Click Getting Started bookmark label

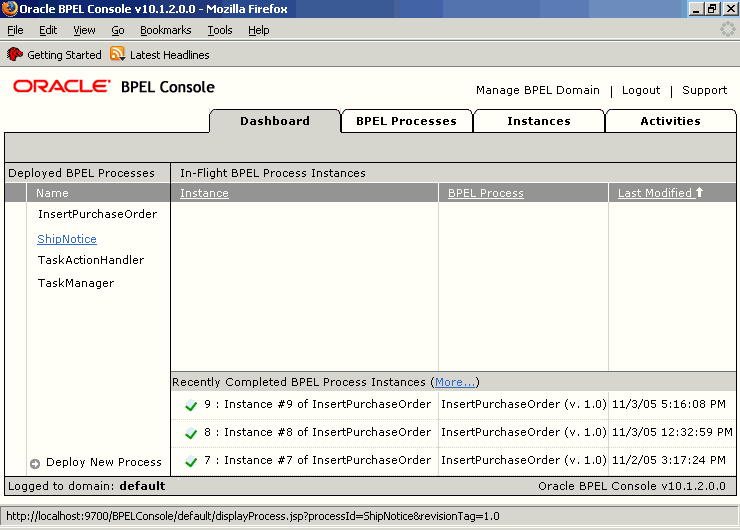[x=64, y=55]
